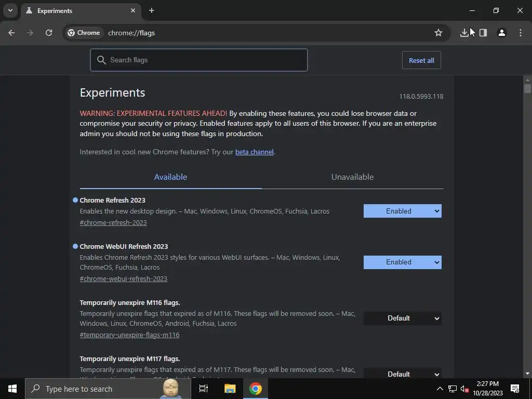
Task: Follow the #temporary-unexpire-flags-m116 link
Action: pos(129,335)
